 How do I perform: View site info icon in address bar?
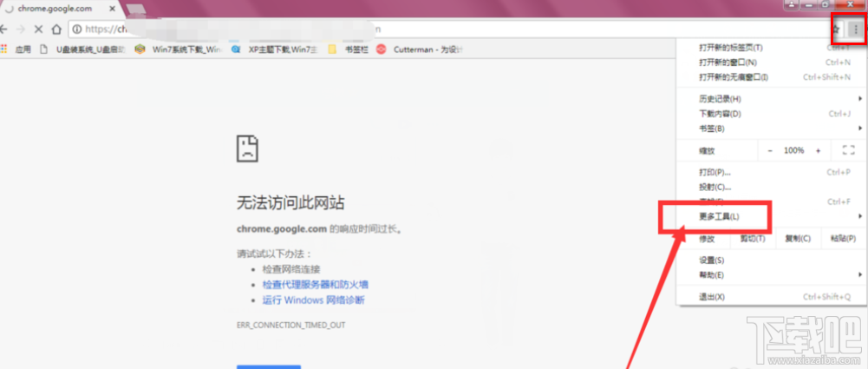point(77,29)
